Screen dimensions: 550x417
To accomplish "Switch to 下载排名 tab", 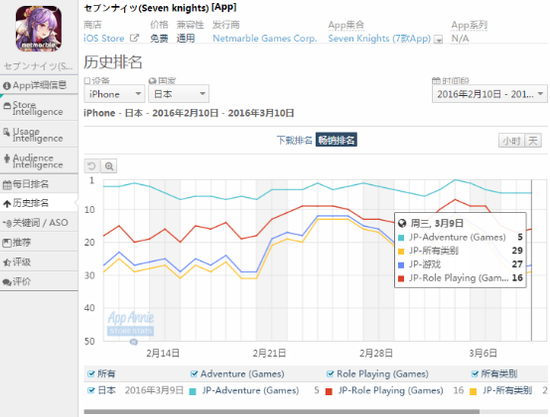I will pyautogui.click(x=294, y=140).
